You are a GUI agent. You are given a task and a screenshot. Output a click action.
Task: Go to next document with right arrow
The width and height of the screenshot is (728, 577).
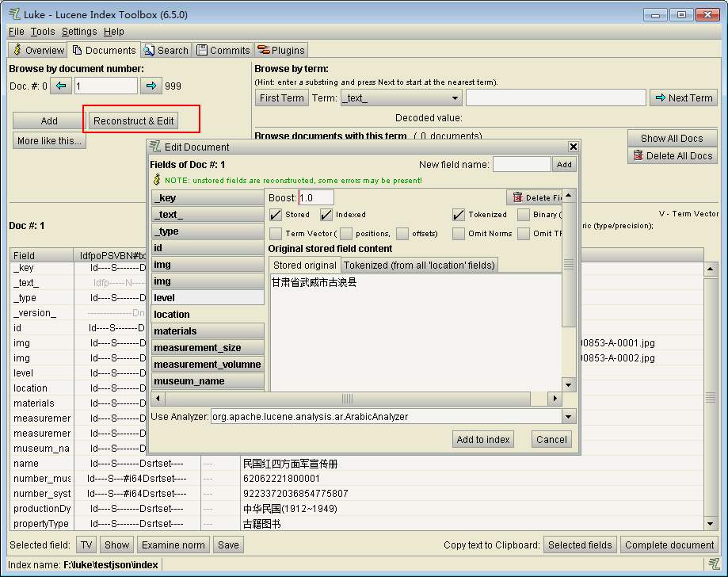[x=151, y=86]
